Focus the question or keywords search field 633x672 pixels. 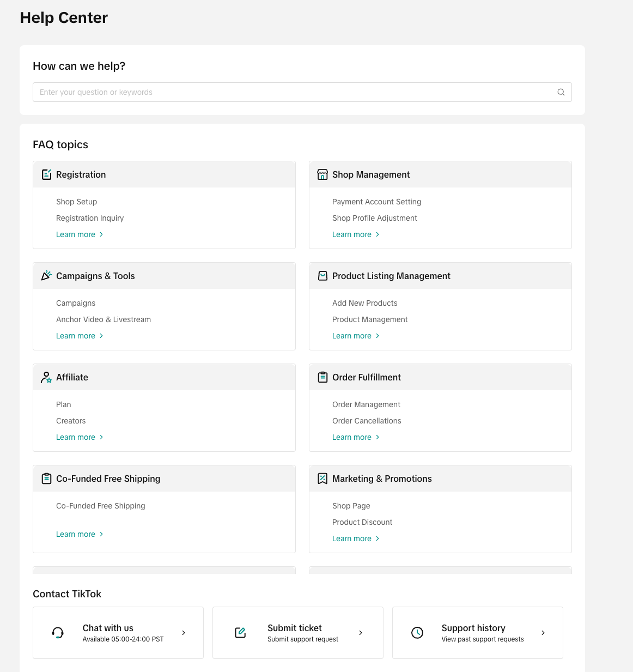click(294, 92)
